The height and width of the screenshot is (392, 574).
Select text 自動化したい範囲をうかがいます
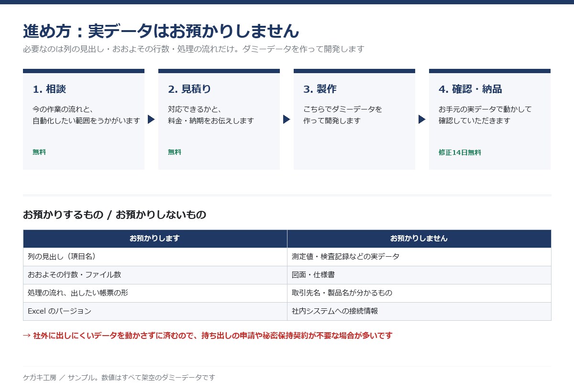click(x=86, y=120)
